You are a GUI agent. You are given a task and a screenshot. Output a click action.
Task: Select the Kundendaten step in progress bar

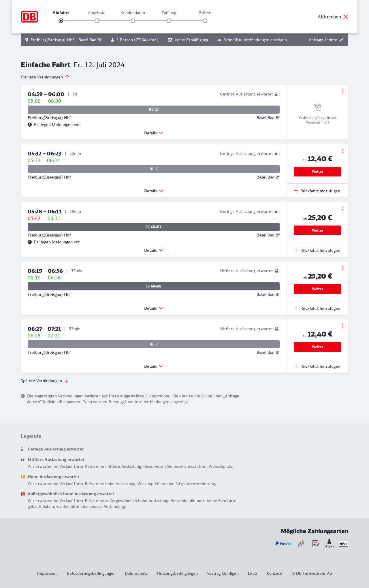133,21
